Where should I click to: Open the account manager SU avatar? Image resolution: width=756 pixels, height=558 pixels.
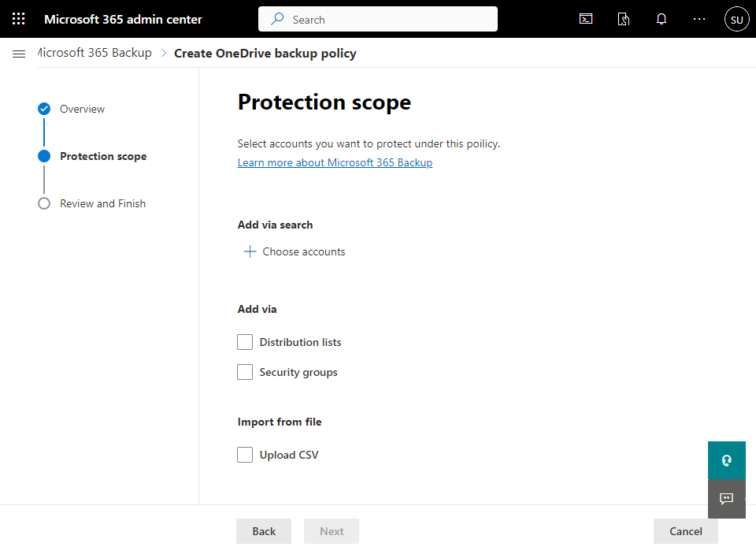pyautogui.click(x=736, y=20)
